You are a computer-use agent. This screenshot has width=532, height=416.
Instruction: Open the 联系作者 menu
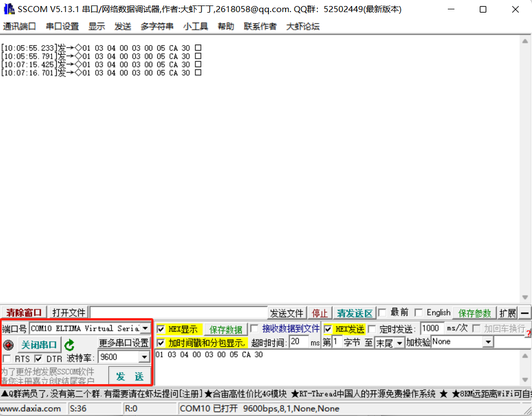[x=260, y=26]
